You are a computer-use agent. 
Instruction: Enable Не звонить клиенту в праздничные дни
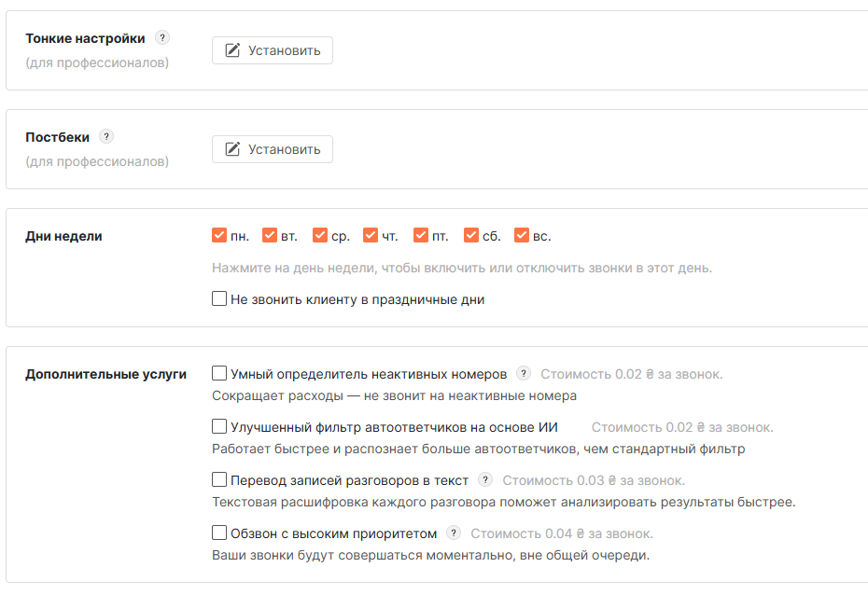point(219,298)
